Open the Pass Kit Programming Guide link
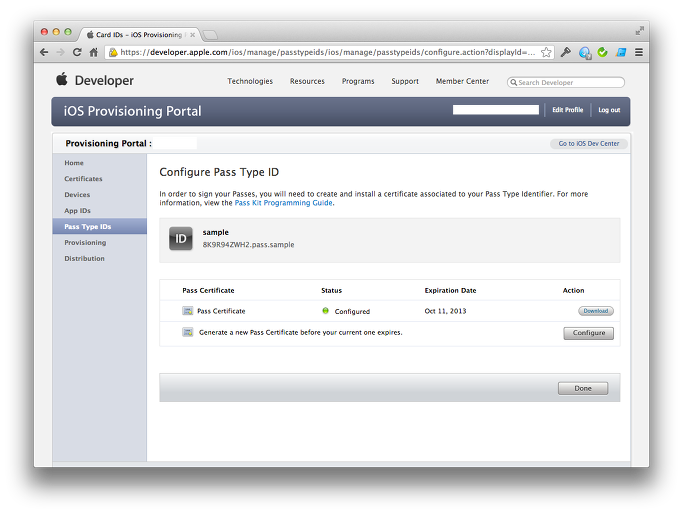The height and width of the screenshot is (514, 683). [x=284, y=203]
